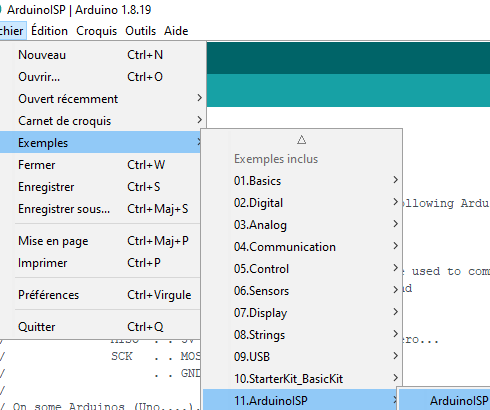490x410 pixels.
Task: Click Imprimer menu item
Action: [x=101, y=263]
